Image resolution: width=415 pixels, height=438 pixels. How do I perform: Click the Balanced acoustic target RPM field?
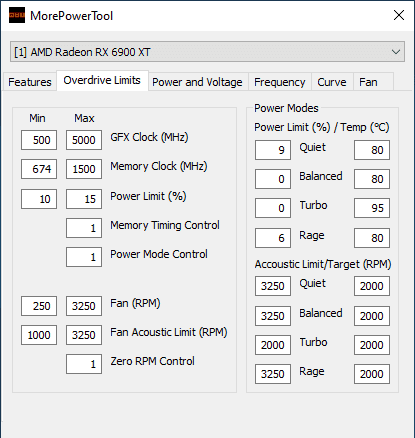(372, 316)
